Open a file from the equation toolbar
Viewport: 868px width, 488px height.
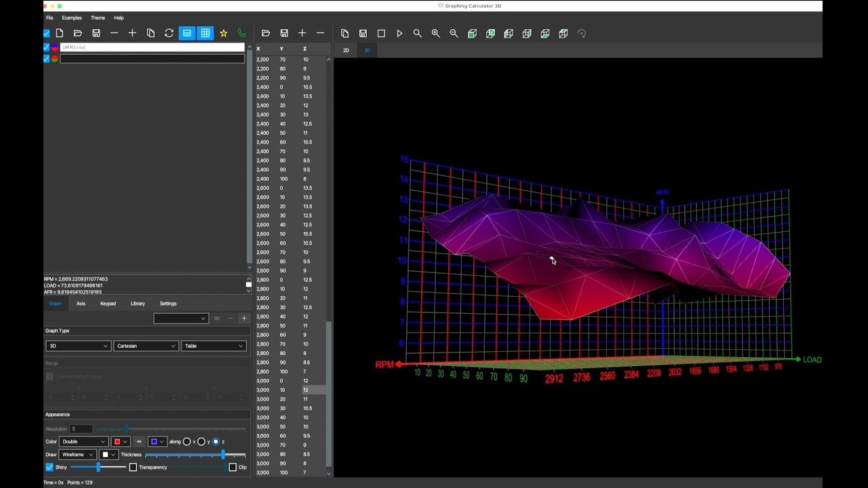click(78, 33)
